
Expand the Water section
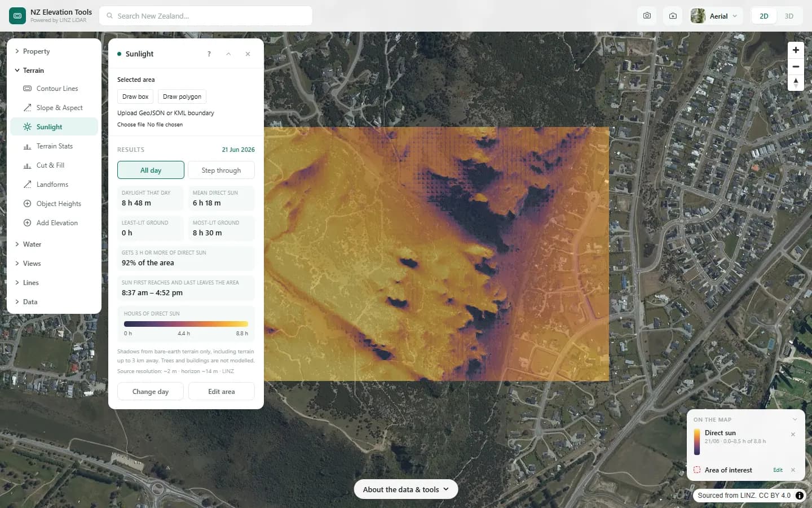[x=54, y=244]
